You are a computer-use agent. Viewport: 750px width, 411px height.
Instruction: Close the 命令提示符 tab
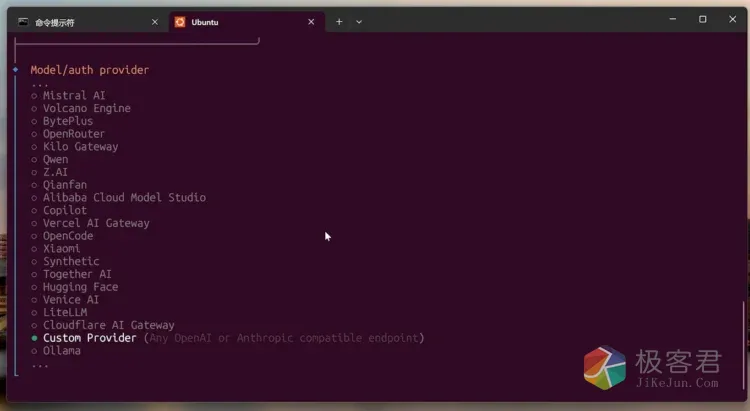[x=154, y=21]
